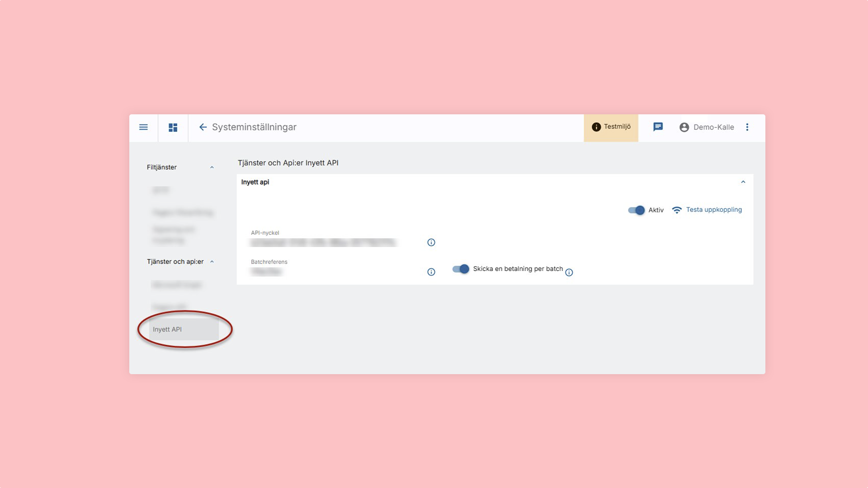The width and height of the screenshot is (868, 488).
Task: Toggle the Aktiv switch
Action: (x=636, y=210)
